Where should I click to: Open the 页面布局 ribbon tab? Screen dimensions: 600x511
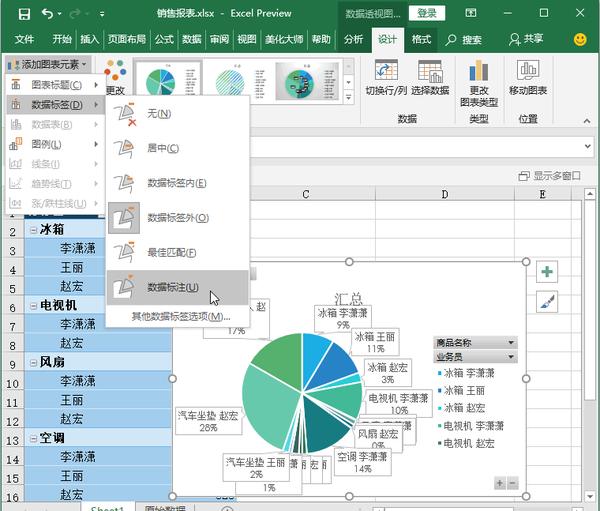coord(127,39)
